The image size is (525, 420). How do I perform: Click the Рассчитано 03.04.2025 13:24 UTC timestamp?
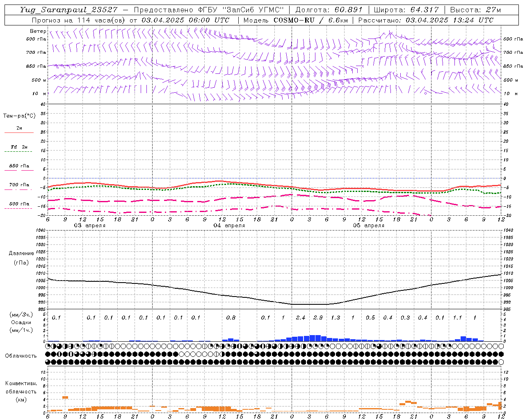point(426,20)
